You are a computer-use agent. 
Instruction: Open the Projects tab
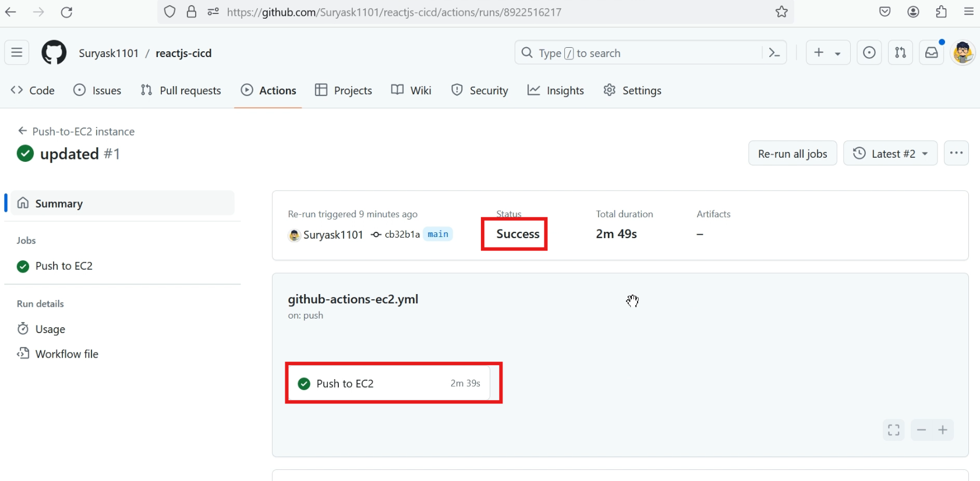click(344, 90)
